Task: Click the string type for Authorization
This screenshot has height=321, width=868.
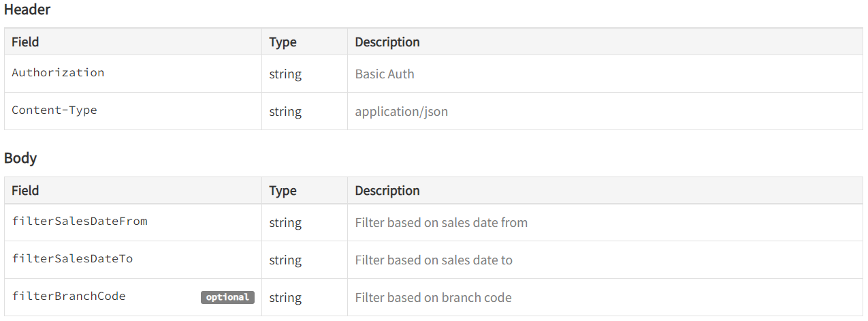Action: (285, 74)
